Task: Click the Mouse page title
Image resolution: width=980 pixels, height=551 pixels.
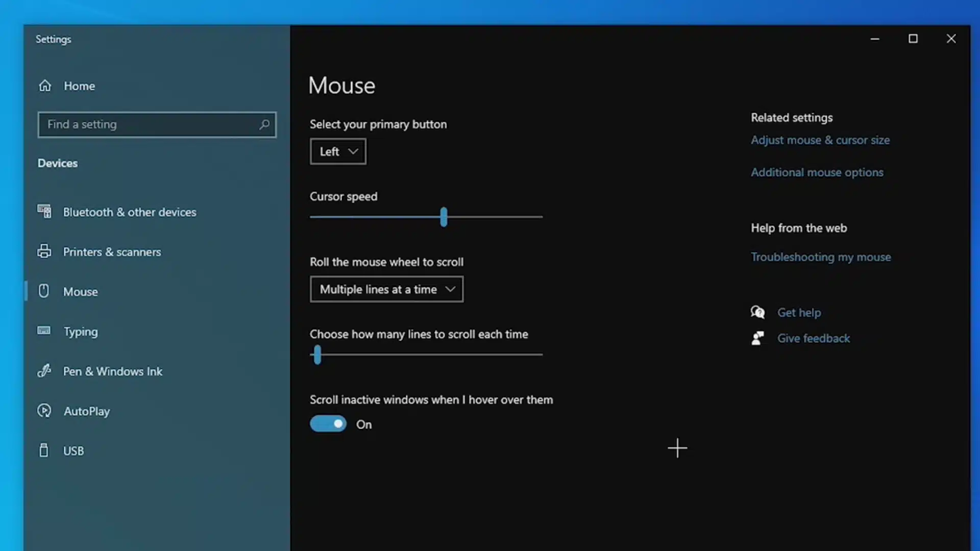Action: pos(342,85)
